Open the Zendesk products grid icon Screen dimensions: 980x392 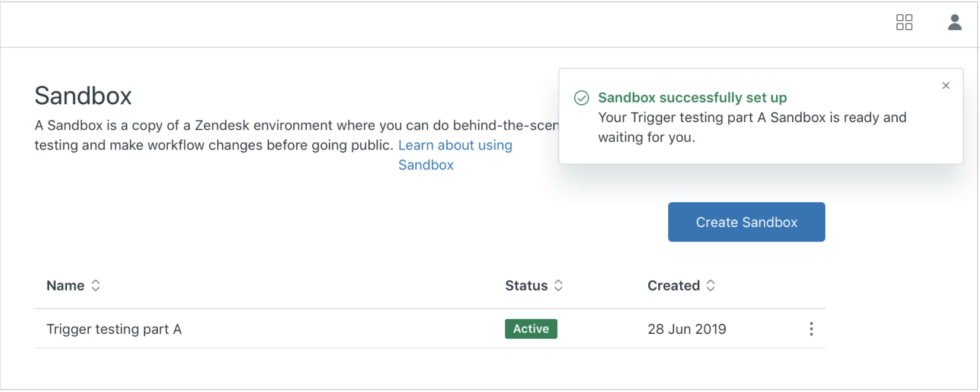point(904,23)
